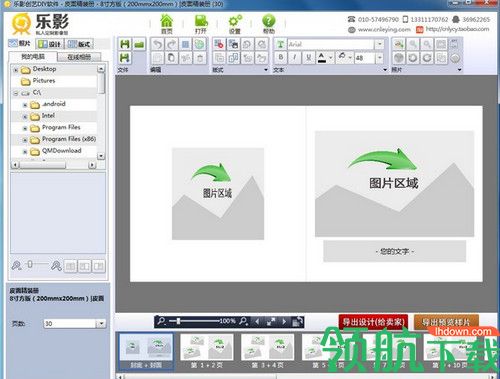This screenshot has width=500, height=379.
Task: Click the green bar icon beside save
Action: coord(139,44)
